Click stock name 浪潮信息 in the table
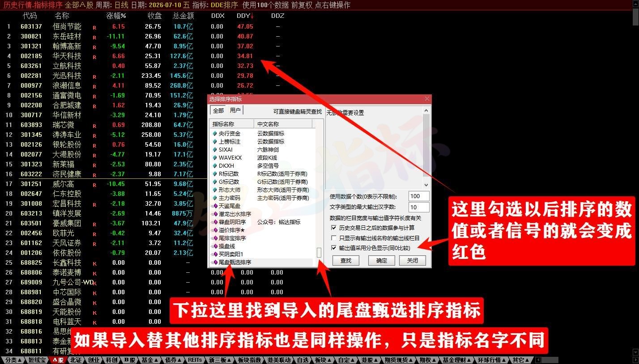Image resolution: width=639 pixels, height=364 pixels. point(67,85)
